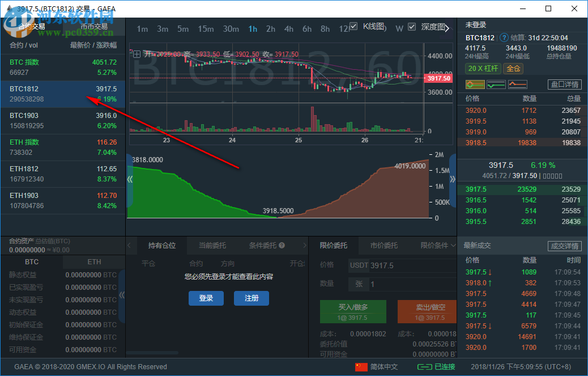Select ETH 指数 in contract list
The image size is (588, 376).
pos(63,147)
